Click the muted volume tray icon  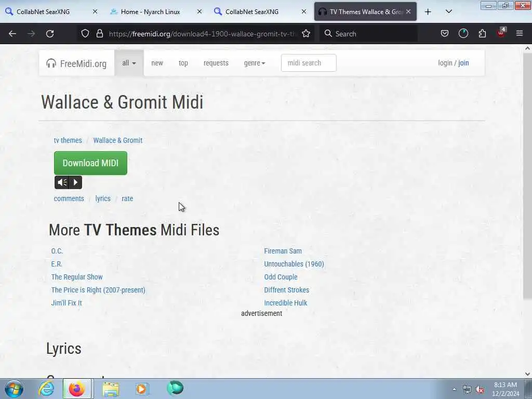(480, 390)
